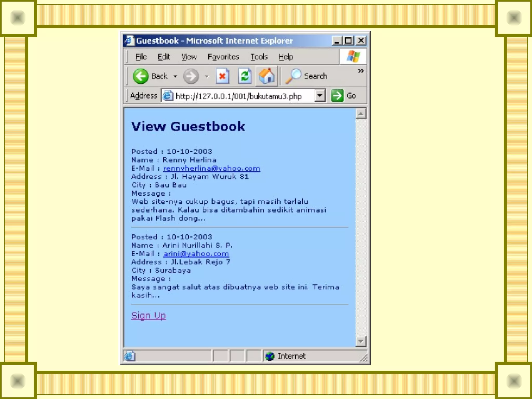Click the Windows flag logo
This screenshot has height=399, width=532.
[353, 56]
